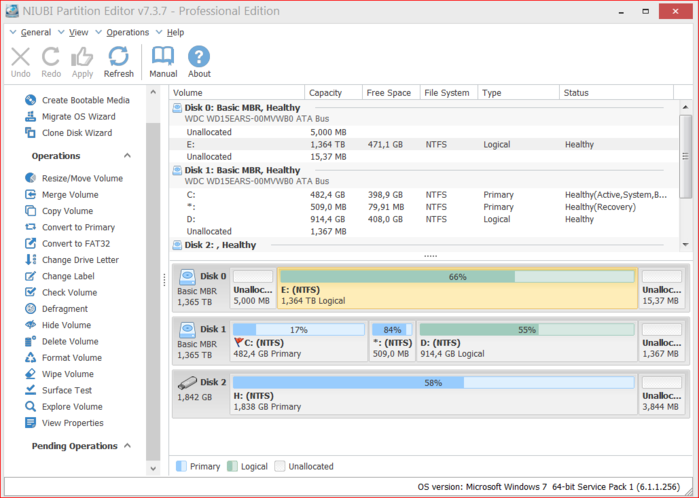Start the Migrate OS Wizard

[x=70, y=117]
